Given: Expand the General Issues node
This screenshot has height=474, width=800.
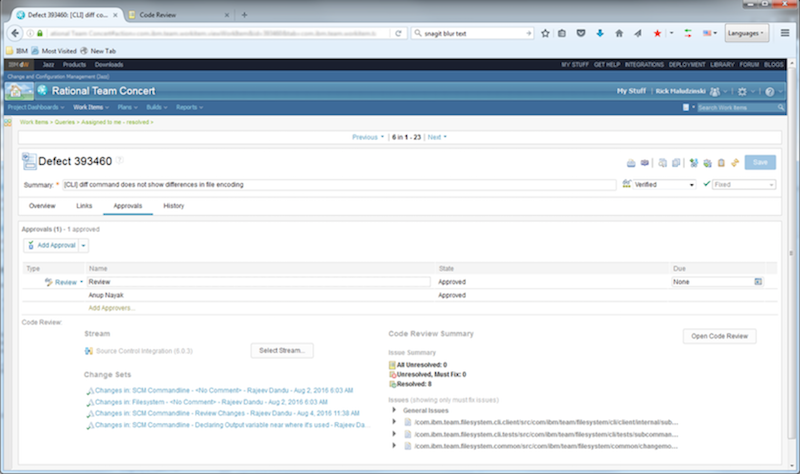Looking at the screenshot, I should coord(394,410).
